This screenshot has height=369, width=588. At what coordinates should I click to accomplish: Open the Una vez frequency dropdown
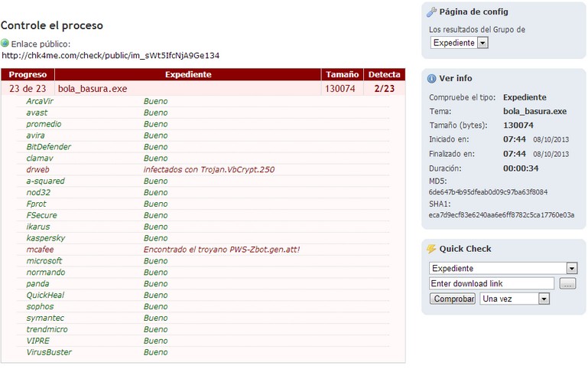(x=515, y=299)
